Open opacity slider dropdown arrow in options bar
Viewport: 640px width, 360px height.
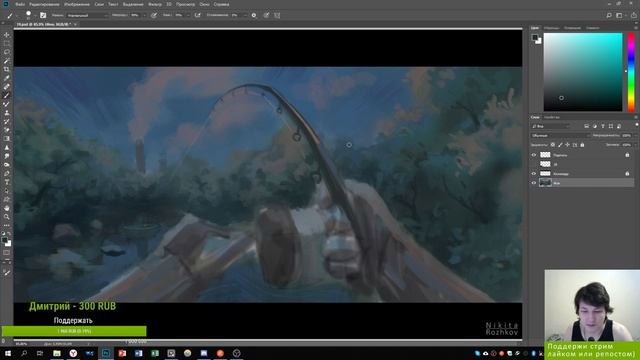(x=144, y=15)
